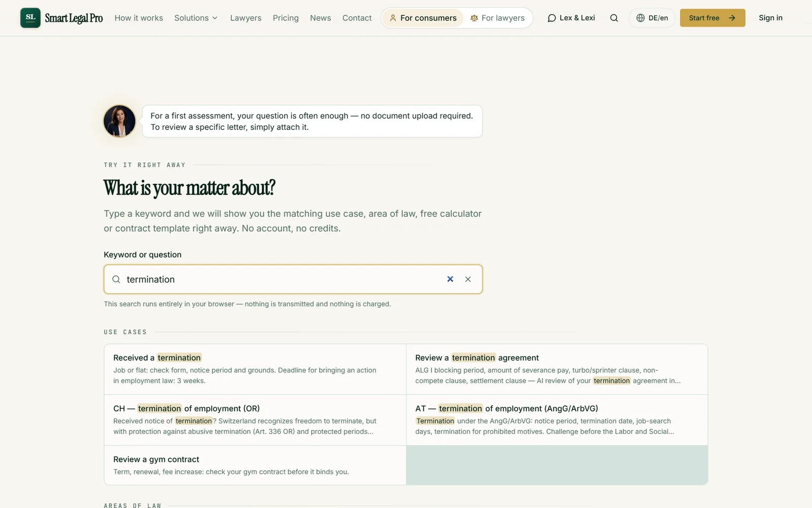Viewport: 812px width, 508px height.
Task: Open the DE/en language selector
Action: [x=652, y=18]
